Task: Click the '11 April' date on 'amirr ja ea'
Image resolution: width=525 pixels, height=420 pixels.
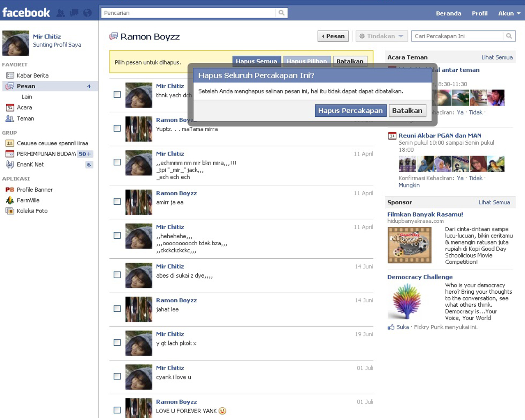Action: pyautogui.click(x=363, y=193)
